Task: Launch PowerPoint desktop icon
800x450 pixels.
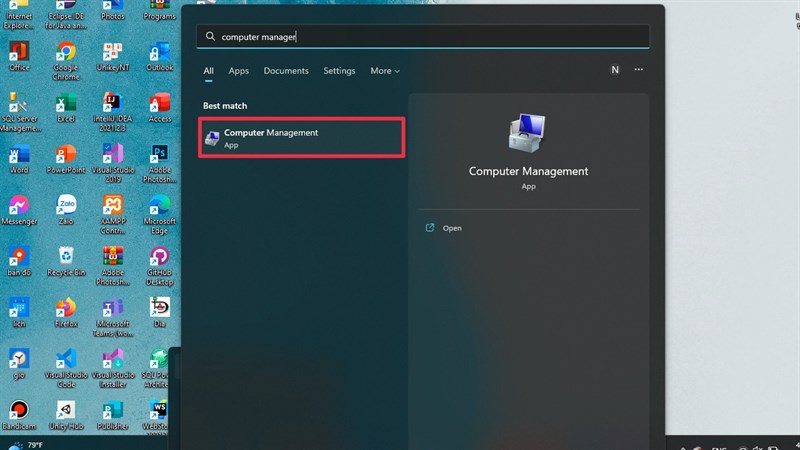Action: tap(66, 157)
